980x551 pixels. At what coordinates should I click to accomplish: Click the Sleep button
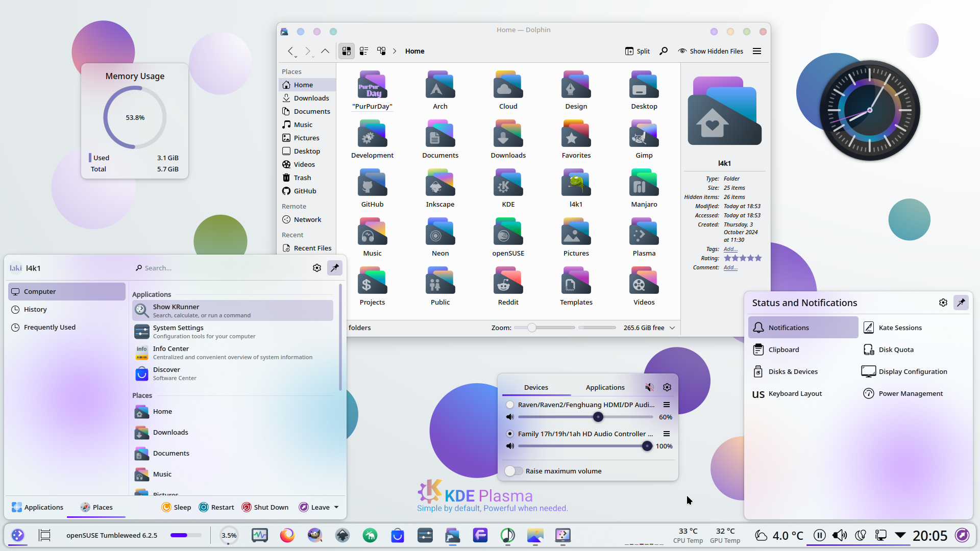[x=176, y=507]
